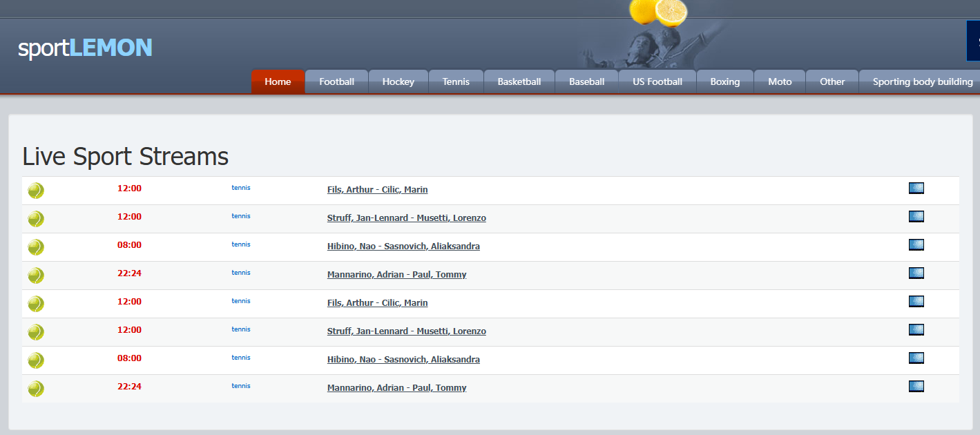Click the sportLEMON logo
980x435 pixels.
pyautogui.click(x=85, y=48)
